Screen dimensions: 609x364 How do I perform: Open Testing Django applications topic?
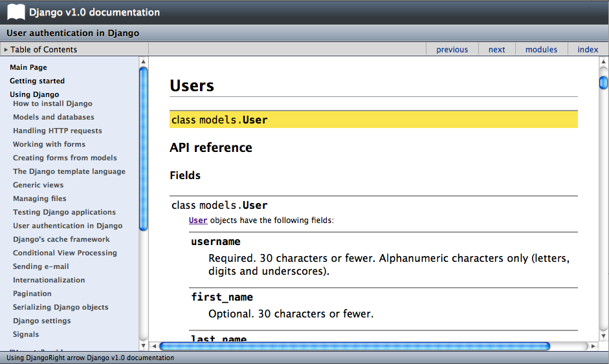[64, 212]
